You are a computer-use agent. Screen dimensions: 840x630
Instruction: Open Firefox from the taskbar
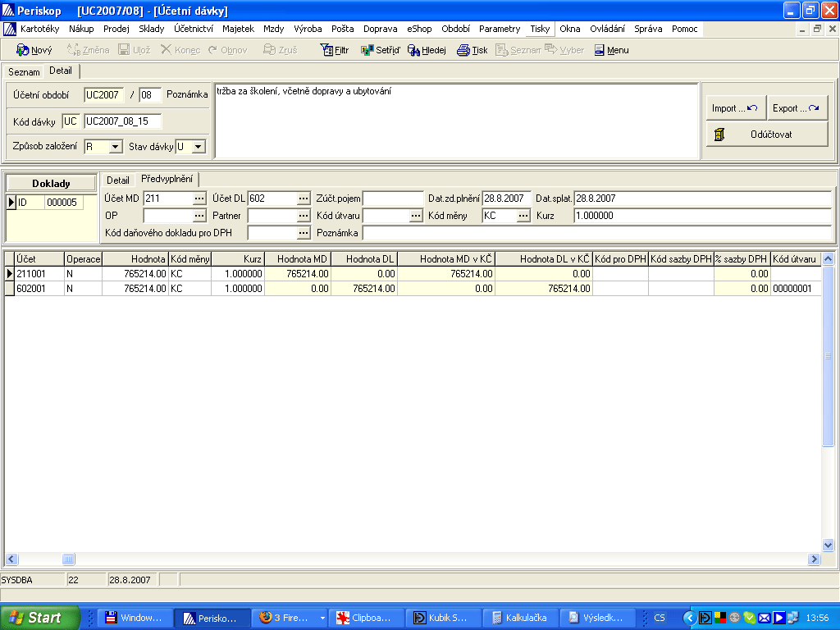pyautogui.click(x=283, y=618)
